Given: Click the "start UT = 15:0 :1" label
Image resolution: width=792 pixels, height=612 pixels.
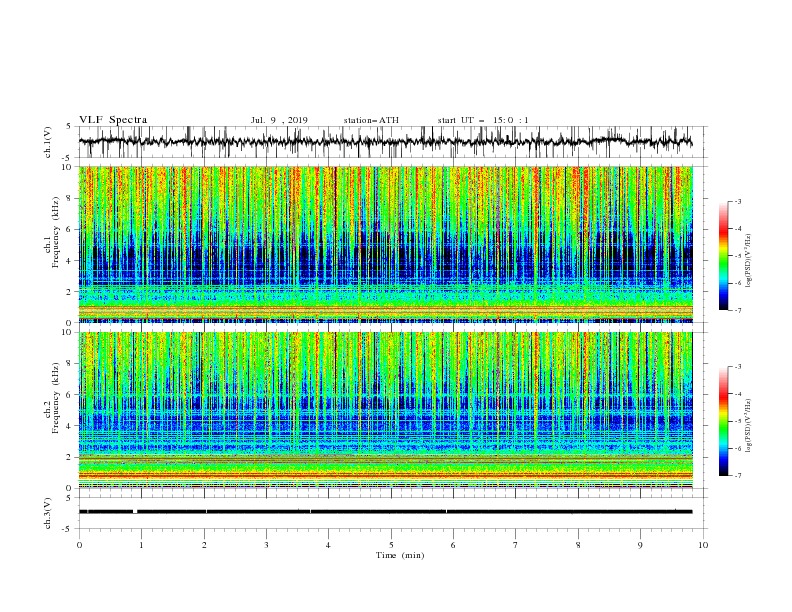Looking at the screenshot, I should coord(483,120).
